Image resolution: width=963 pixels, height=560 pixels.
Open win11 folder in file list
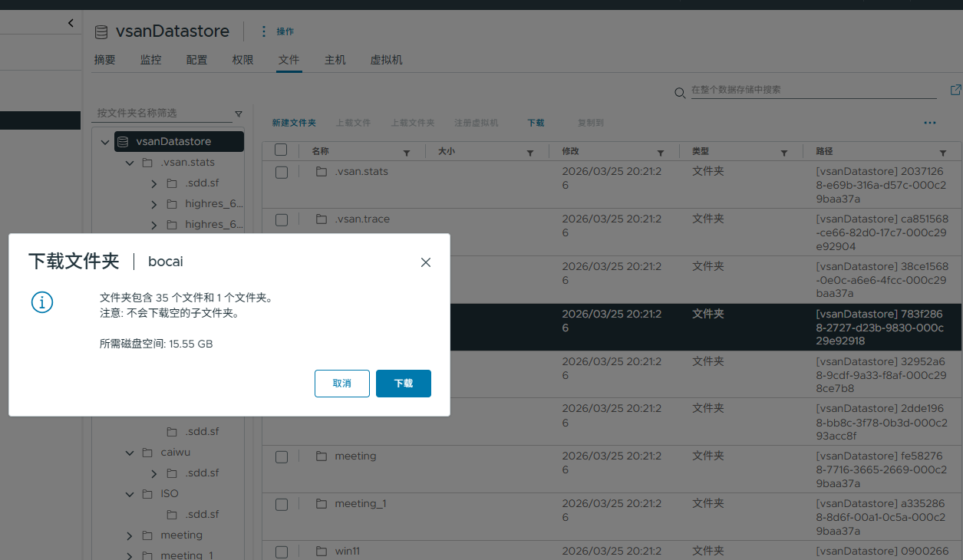pos(348,551)
